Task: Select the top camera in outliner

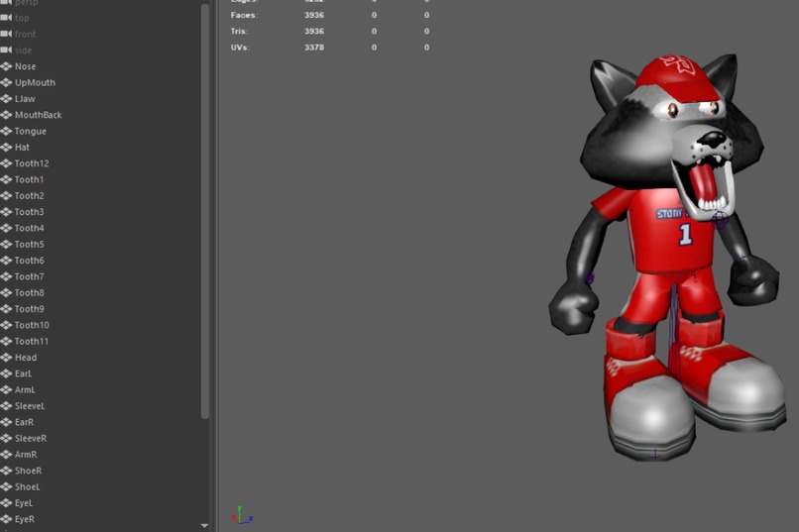Action: pos(22,18)
